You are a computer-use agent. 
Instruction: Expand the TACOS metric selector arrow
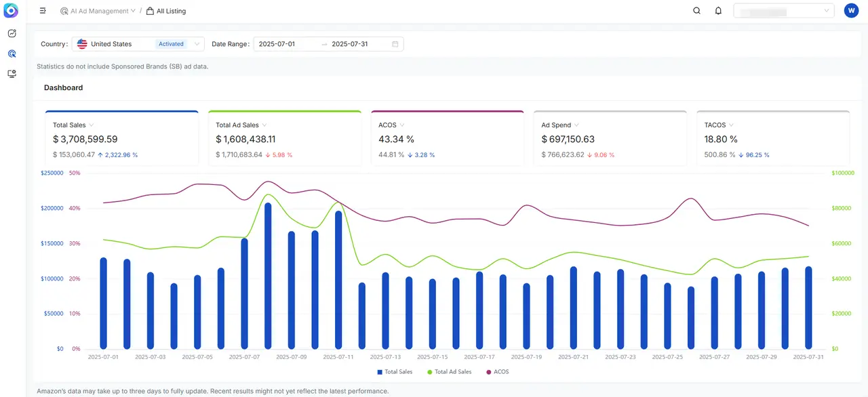(x=731, y=125)
